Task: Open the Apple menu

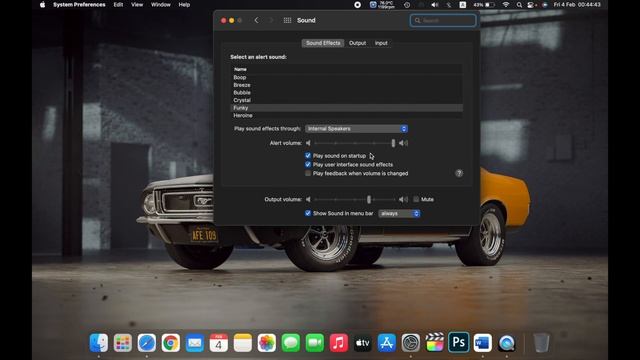Action: [x=42, y=5]
